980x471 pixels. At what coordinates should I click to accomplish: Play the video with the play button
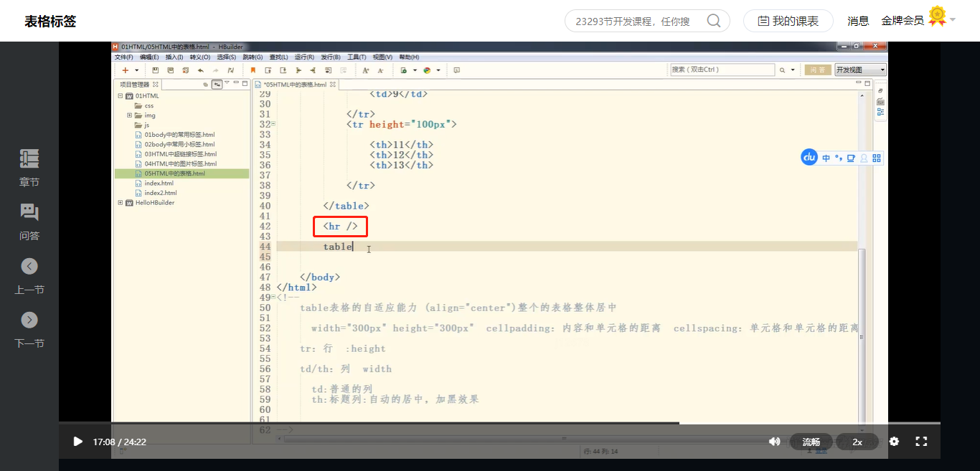pyautogui.click(x=78, y=442)
